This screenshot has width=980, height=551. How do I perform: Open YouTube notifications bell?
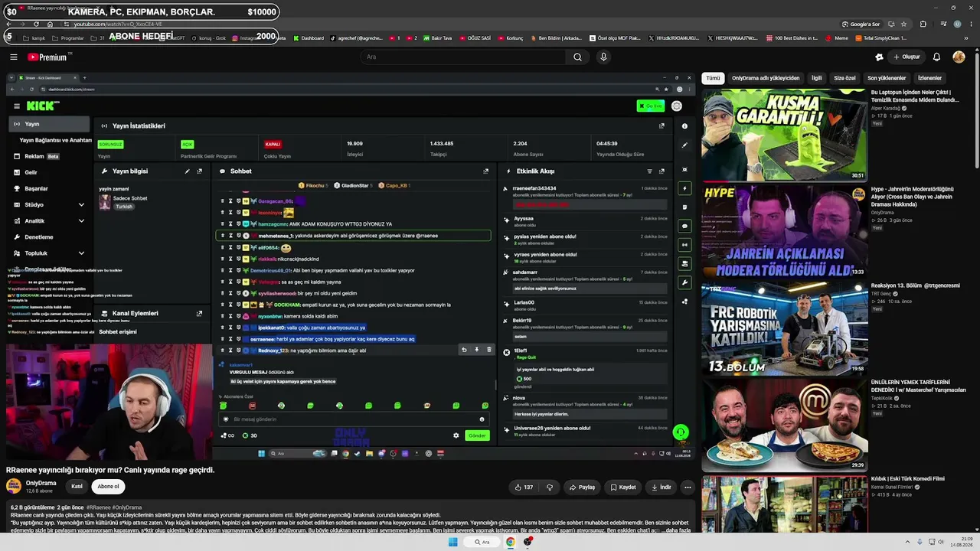(936, 57)
